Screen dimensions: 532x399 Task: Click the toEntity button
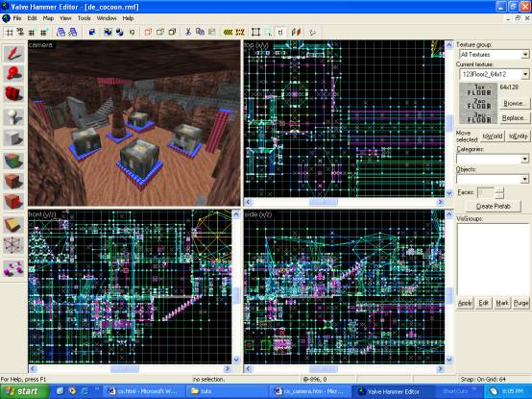point(518,137)
